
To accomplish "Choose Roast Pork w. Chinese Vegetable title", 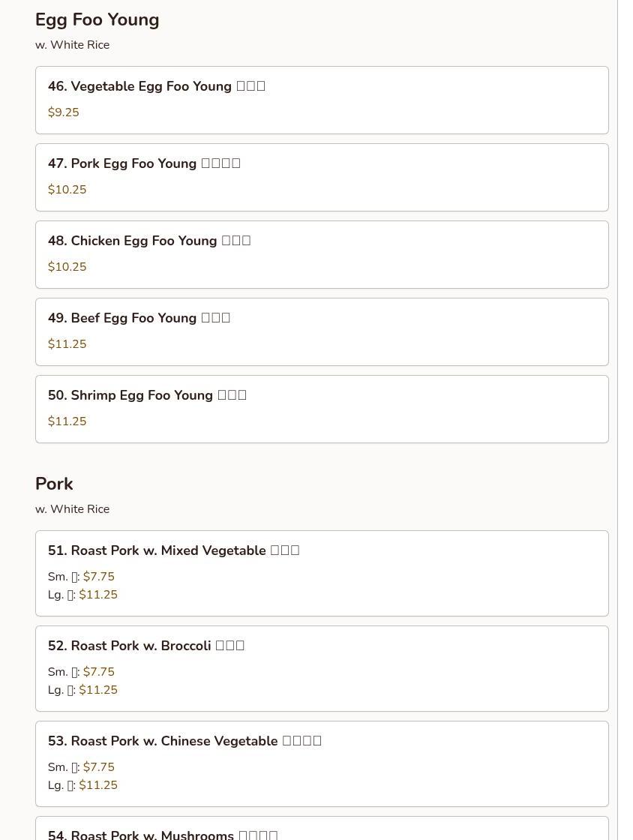I will 184,741.
